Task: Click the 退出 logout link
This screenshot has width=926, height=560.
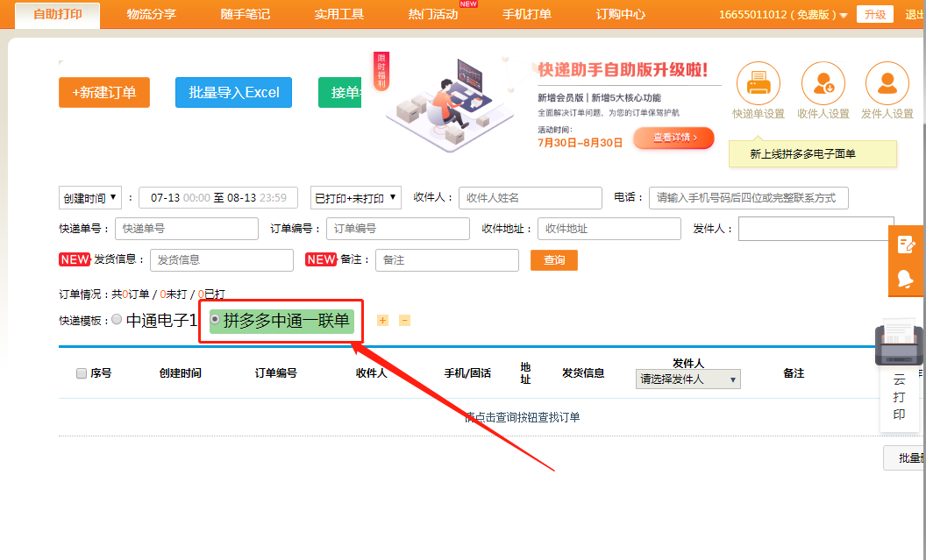Action: [915, 14]
